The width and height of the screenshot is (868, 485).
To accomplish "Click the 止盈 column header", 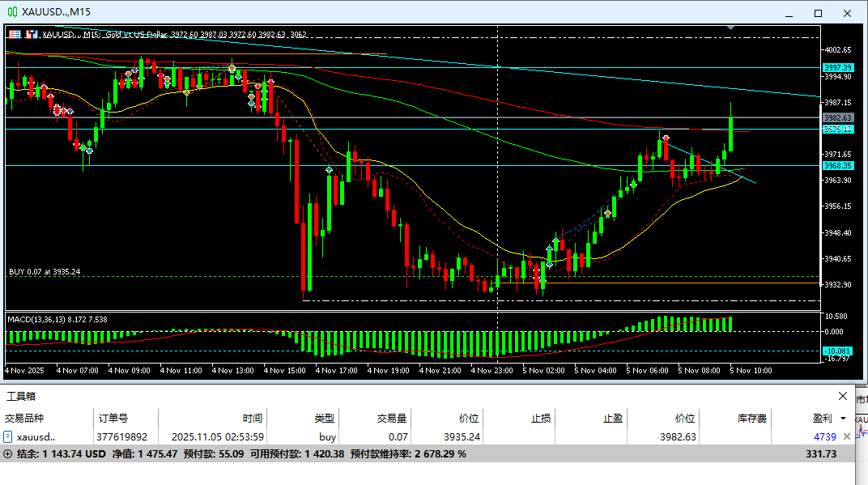I will [613, 419].
